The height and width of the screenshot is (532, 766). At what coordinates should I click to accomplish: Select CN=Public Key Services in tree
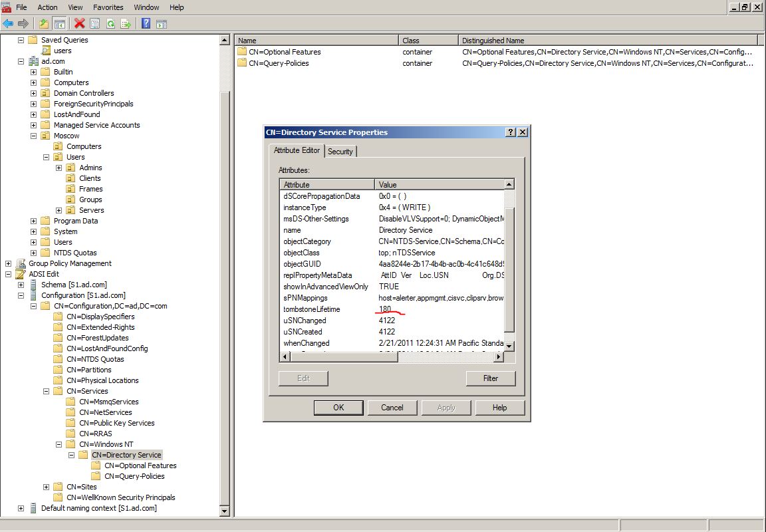coord(117,423)
